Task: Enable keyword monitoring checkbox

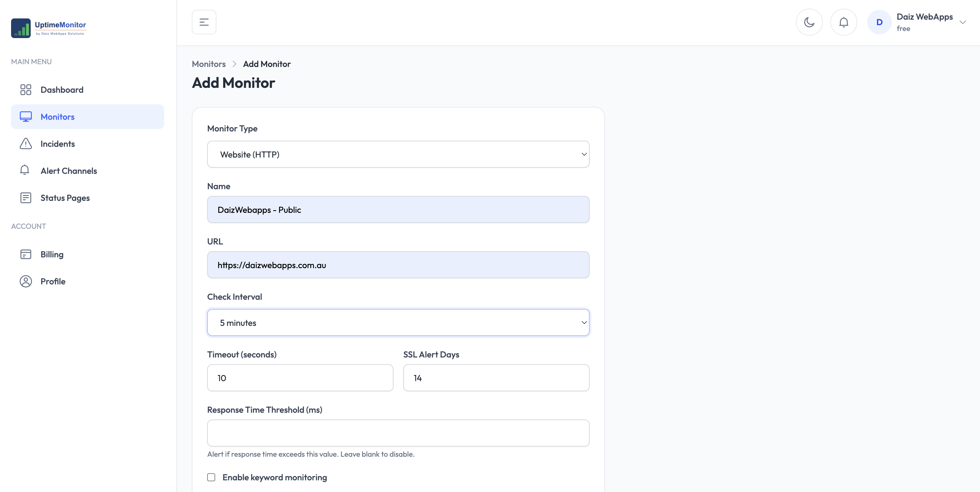Action: 211,477
